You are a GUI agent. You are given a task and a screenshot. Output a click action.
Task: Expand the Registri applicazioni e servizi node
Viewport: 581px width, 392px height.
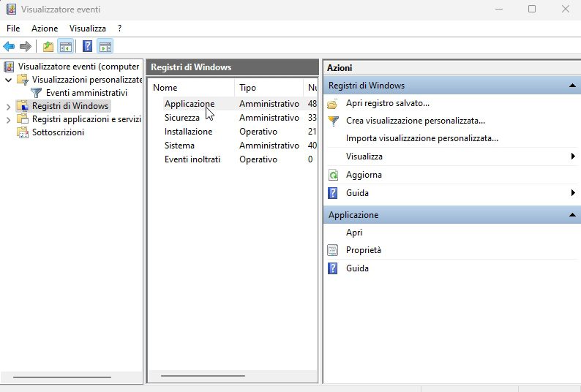(x=9, y=120)
